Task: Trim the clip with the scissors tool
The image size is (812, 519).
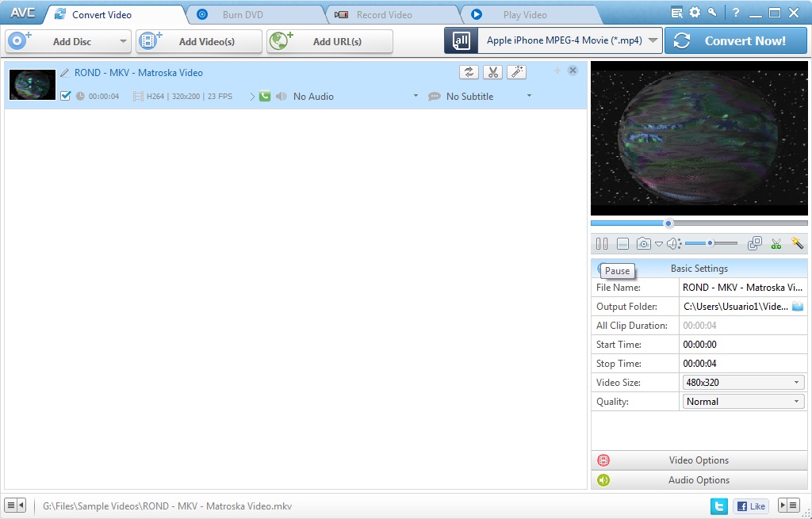Action: click(x=492, y=72)
